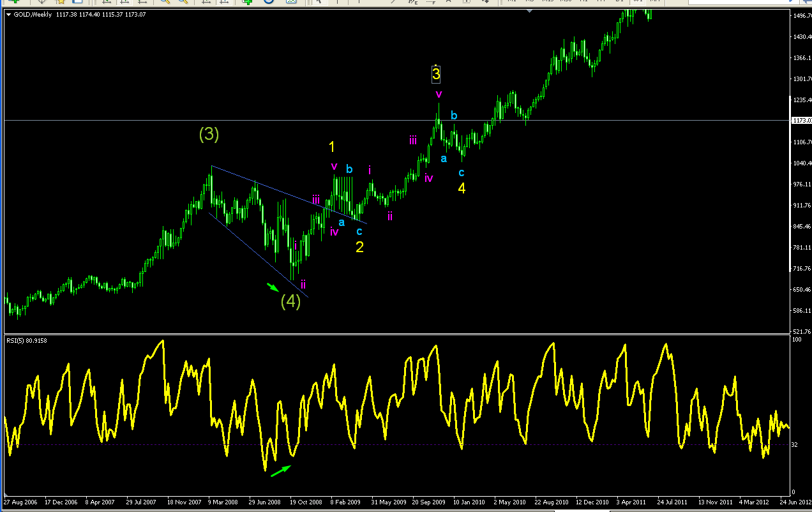Select magenta i label after yellow wave 2

coord(370,169)
